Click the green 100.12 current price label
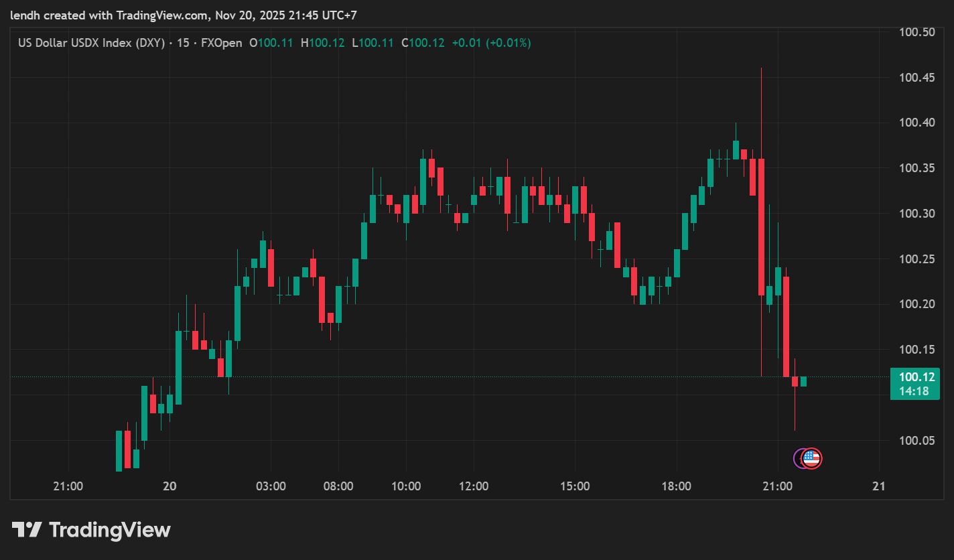Viewport: 954px width, 560px height. click(915, 377)
